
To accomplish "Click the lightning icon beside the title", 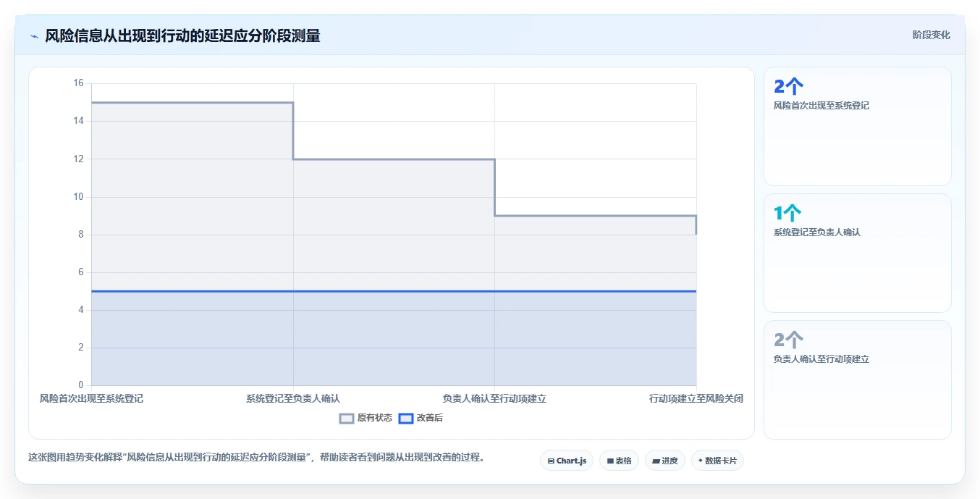I will pos(34,36).
